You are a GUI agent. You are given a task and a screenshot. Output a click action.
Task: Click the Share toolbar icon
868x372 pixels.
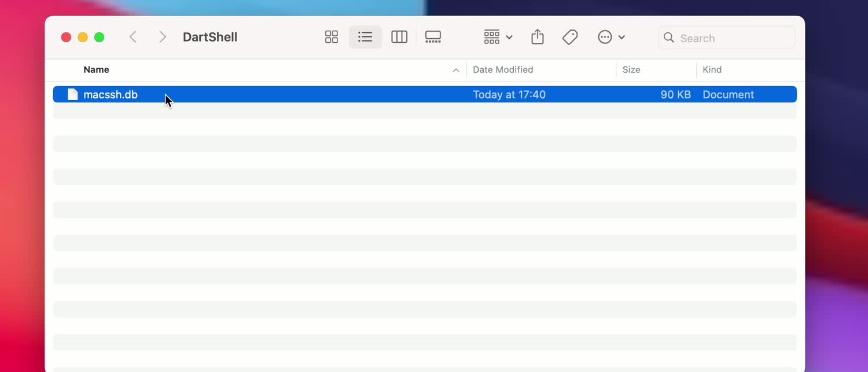point(538,37)
